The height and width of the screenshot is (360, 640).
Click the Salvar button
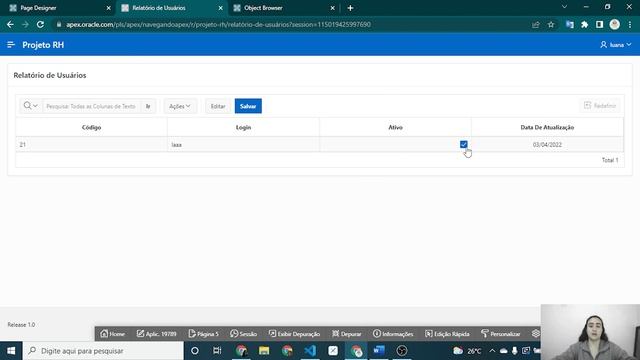248,106
